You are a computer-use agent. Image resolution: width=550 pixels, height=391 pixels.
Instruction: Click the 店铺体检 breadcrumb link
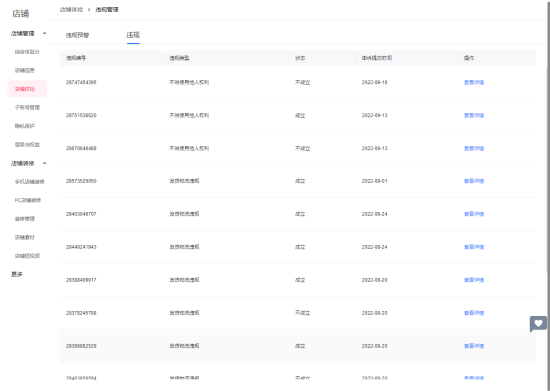point(71,9)
